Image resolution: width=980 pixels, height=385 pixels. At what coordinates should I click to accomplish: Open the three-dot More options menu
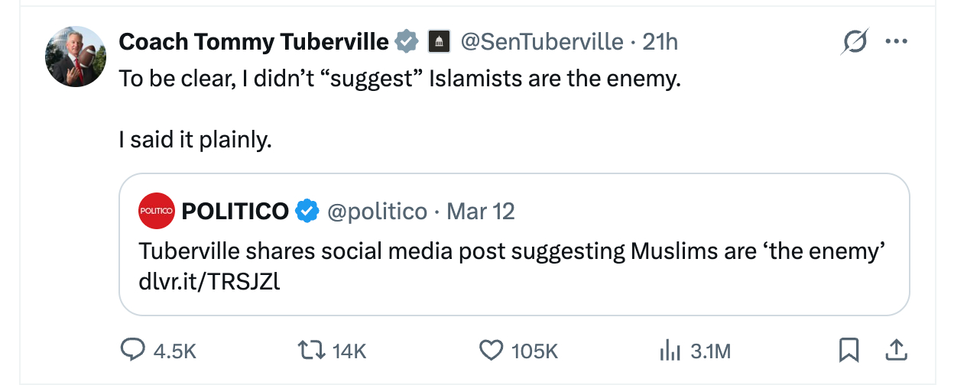894,41
